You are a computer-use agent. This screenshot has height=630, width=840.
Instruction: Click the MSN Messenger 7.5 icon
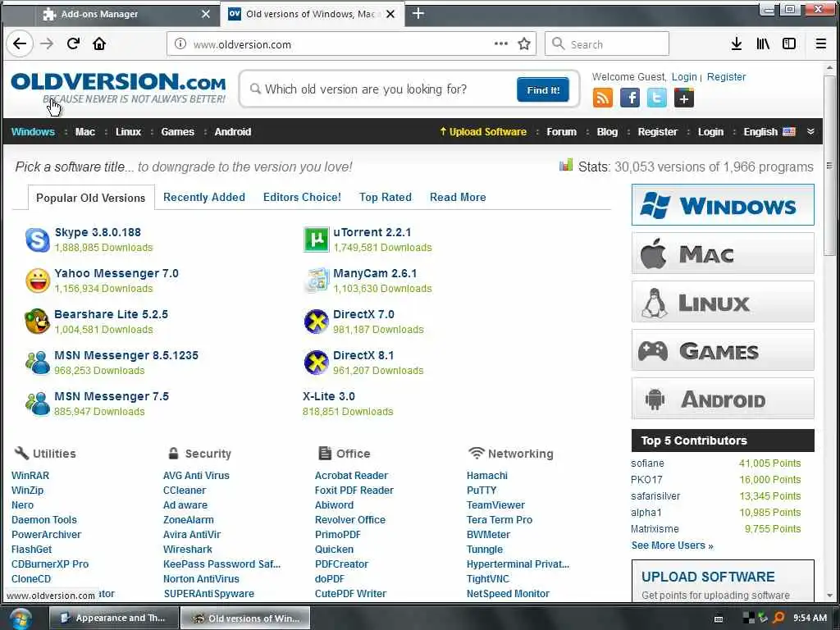[38, 404]
